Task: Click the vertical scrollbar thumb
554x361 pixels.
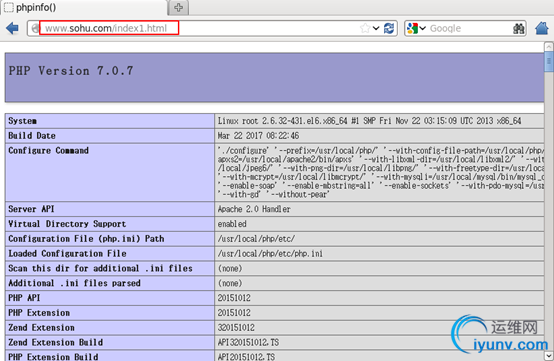Action: point(549,61)
